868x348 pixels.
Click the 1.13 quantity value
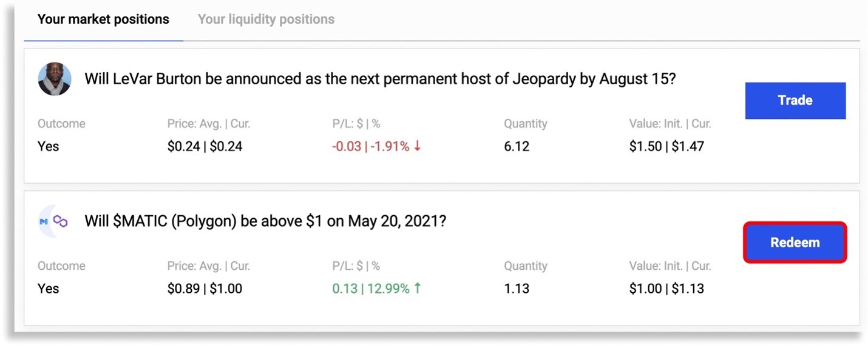(517, 289)
